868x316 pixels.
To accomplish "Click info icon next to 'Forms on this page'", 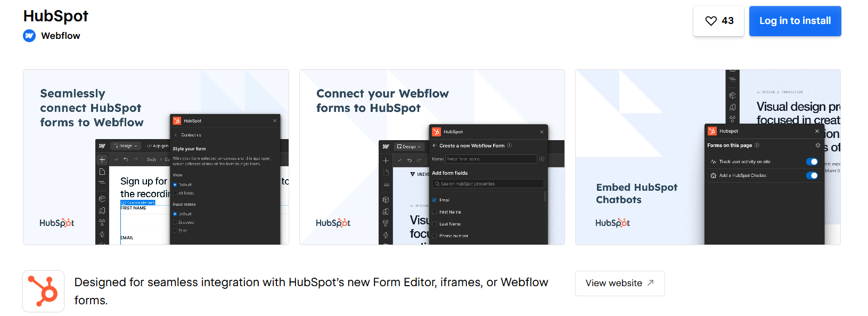I will tap(757, 145).
